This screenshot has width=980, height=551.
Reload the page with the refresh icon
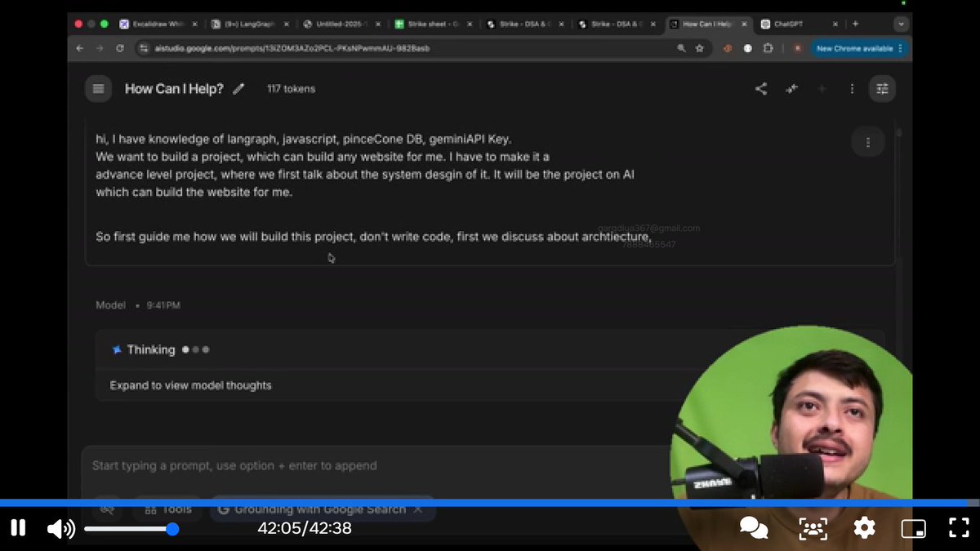coord(120,48)
